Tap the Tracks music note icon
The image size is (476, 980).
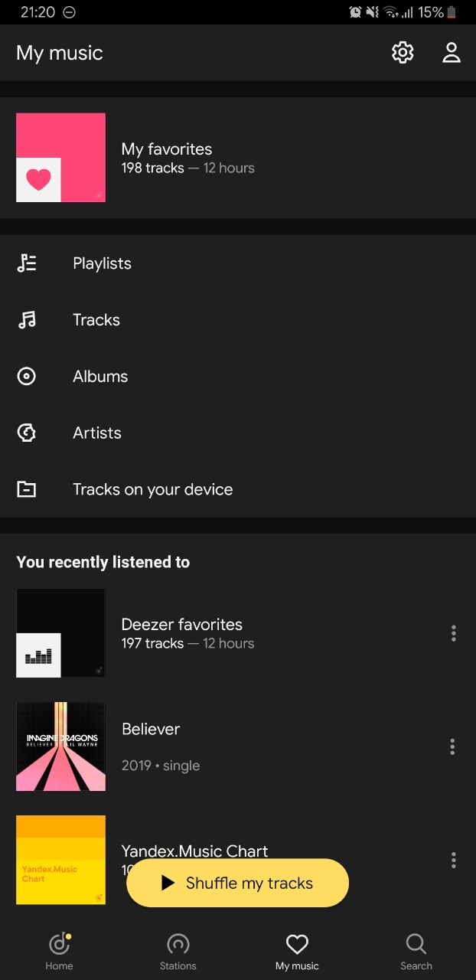(27, 320)
